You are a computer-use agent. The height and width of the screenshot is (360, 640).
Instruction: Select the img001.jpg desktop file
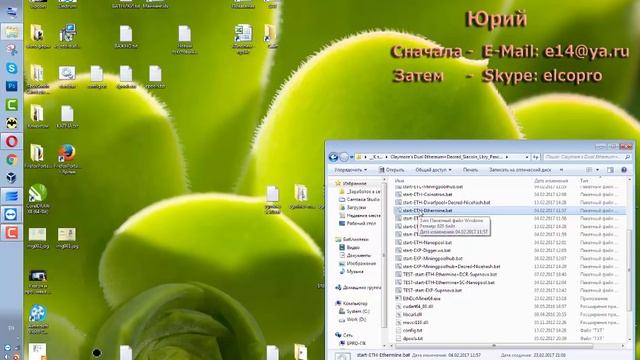click(67, 238)
